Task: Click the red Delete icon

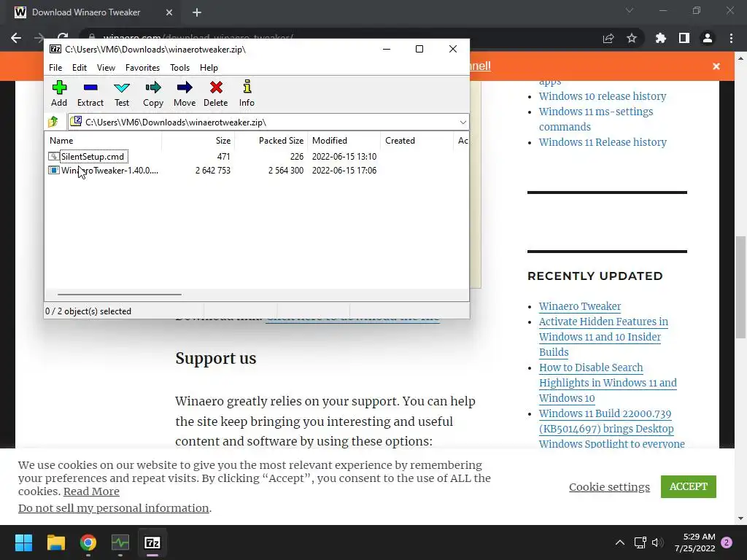Action: (216, 87)
